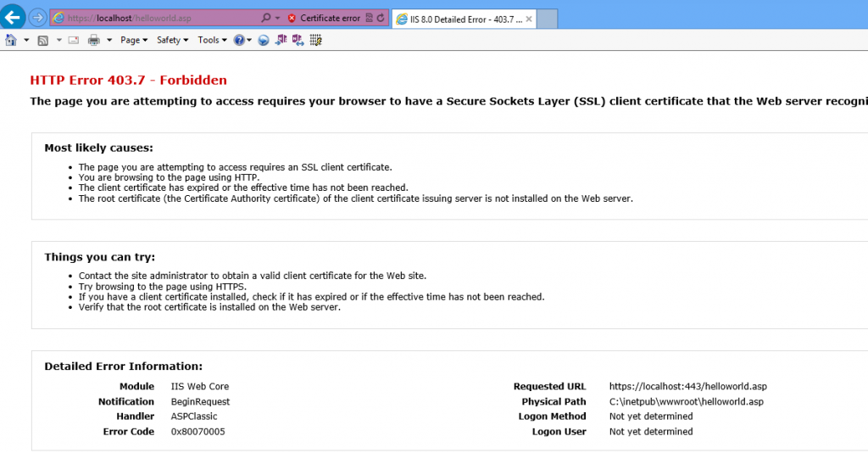The height and width of the screenshot is (453, 868).
Task: Click the Logon Method 'Not yet determined' value
Action: click(651, 417)
